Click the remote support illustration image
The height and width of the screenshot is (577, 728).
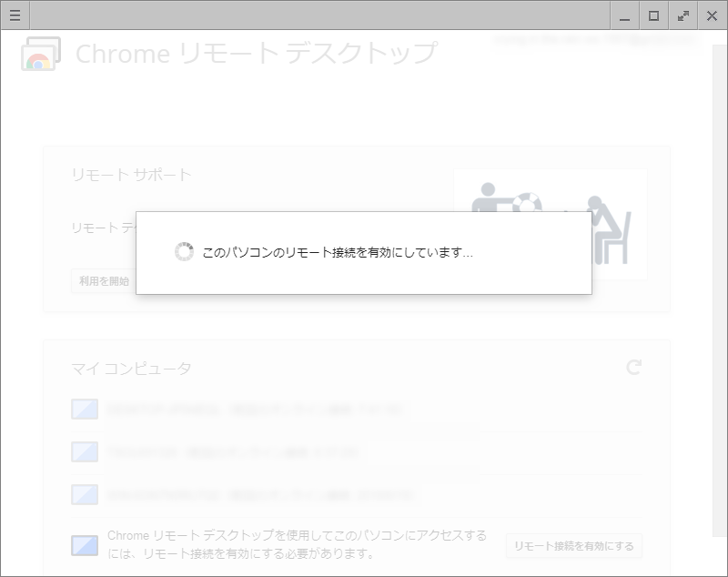tap(551, 224)
